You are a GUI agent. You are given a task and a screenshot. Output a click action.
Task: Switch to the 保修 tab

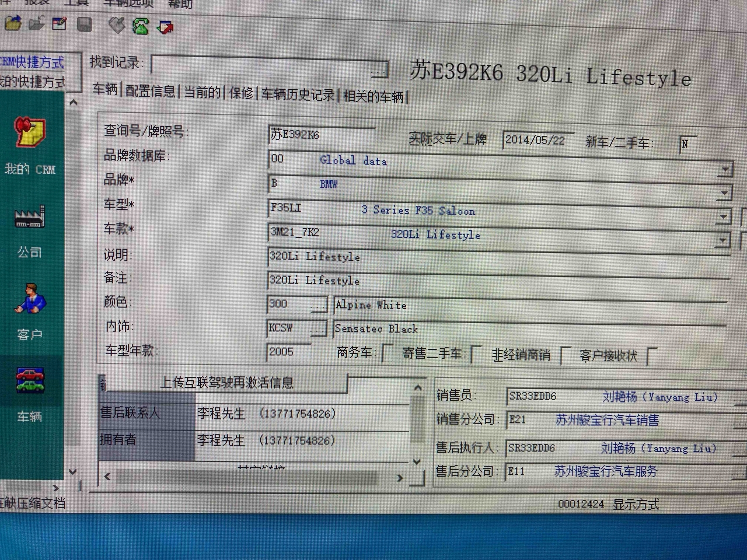(242, 93)
